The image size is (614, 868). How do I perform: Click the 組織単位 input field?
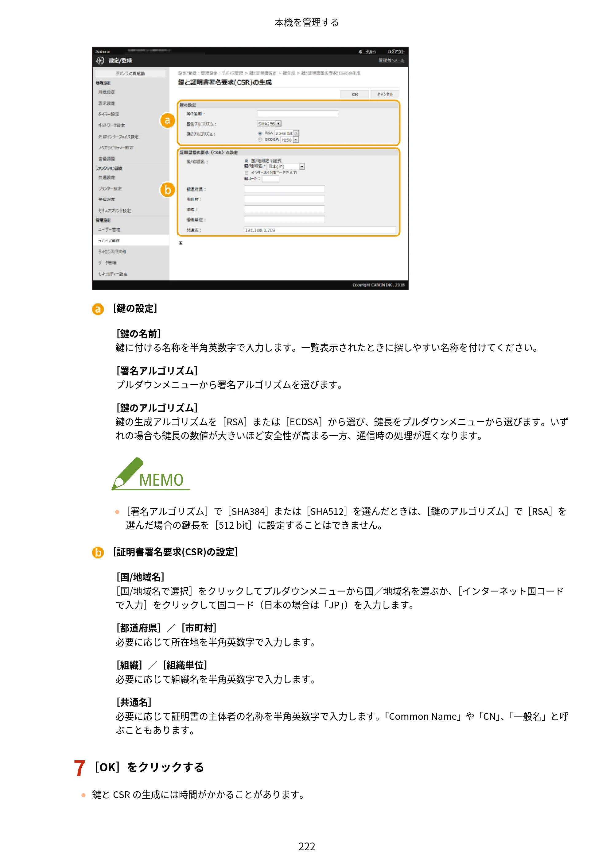pos(284,220)
